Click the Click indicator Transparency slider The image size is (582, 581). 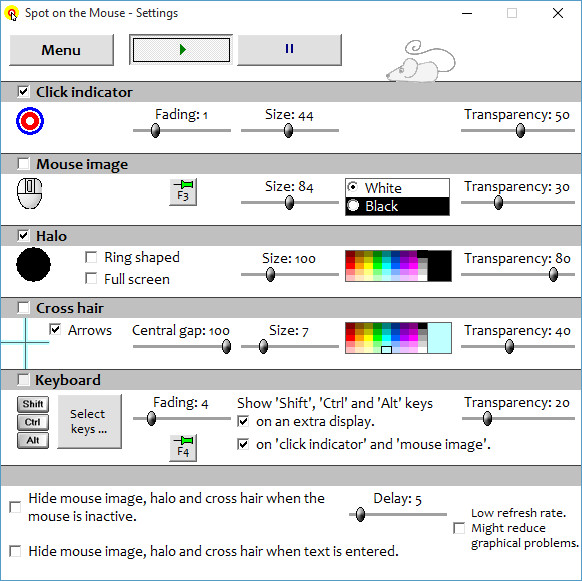(518, 131)
